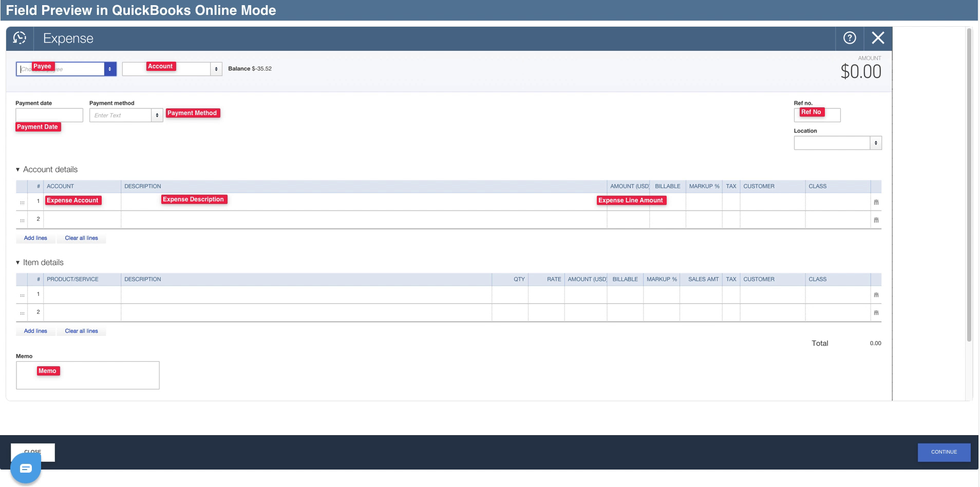Image resolution: width=980 pixels, height=487 pixels.
Task: Click the Total 0.00 value
Action: 875,343
